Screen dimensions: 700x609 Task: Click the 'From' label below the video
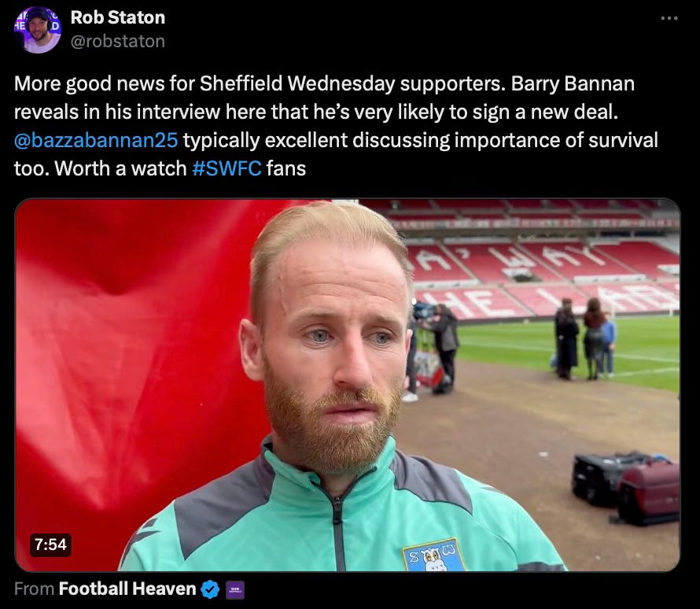pyautogui.click(x=34, y=589)
